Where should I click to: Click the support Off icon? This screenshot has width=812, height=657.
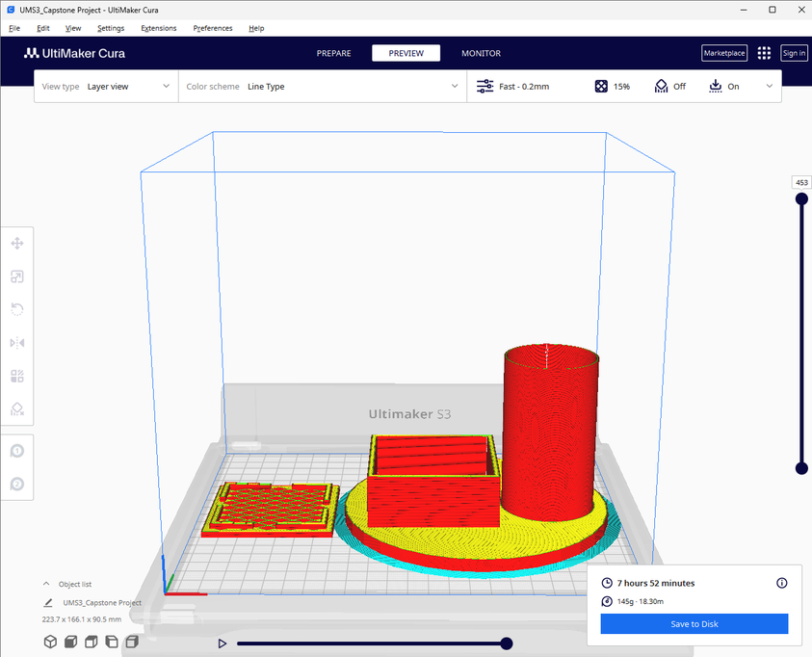(x=662, y=87)
